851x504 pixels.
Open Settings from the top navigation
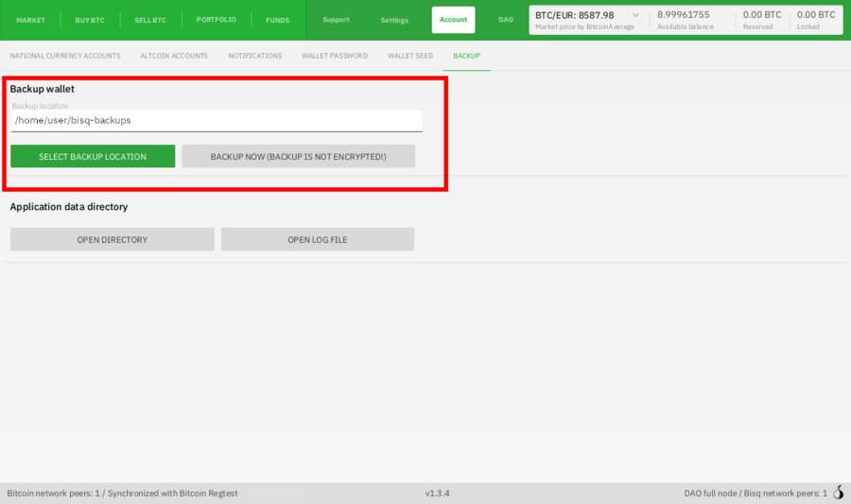[x=394, y=20]
